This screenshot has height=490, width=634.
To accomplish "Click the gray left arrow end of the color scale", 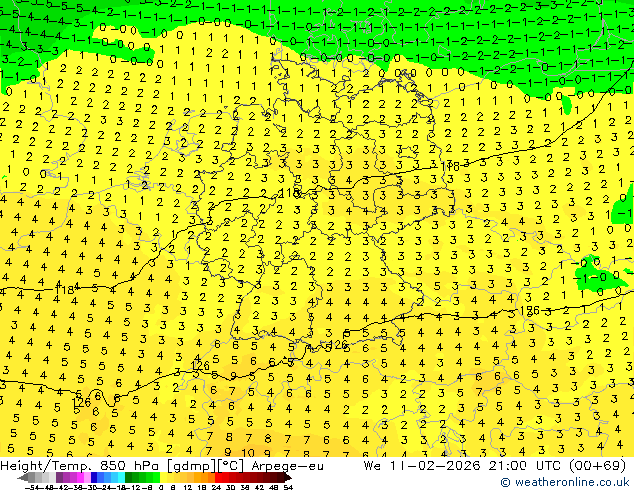I will click(x=23, y=478).
